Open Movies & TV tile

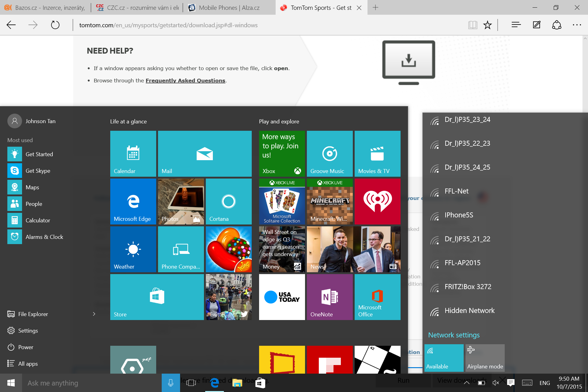click(377, 153)
